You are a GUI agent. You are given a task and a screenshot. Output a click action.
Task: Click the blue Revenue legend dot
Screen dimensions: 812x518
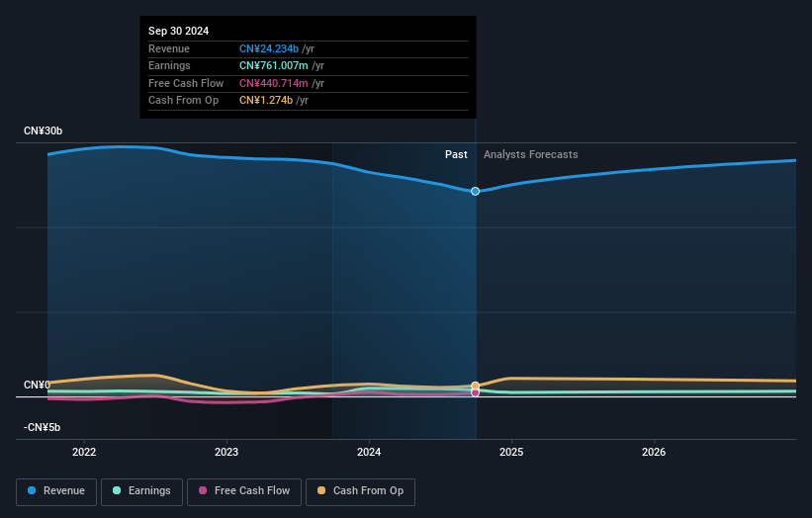pyautogui.click(x=32, y=490)
